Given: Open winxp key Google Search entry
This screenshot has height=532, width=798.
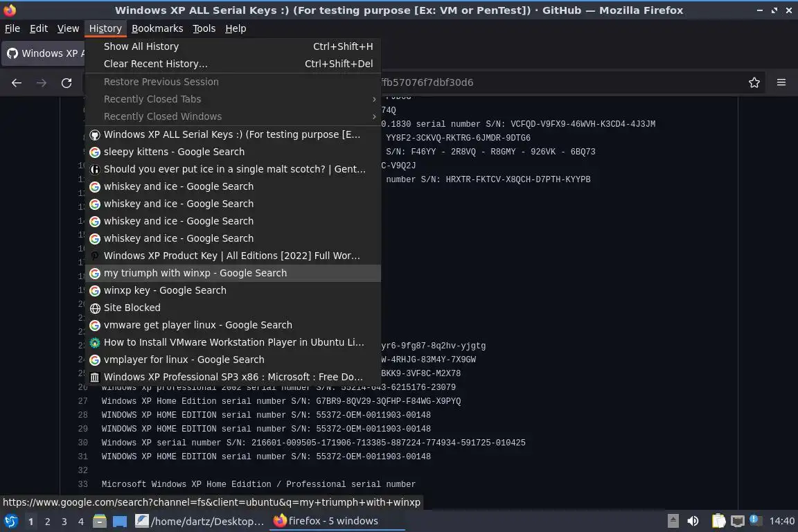Looking at the screenshot, I should pos(233,290).
